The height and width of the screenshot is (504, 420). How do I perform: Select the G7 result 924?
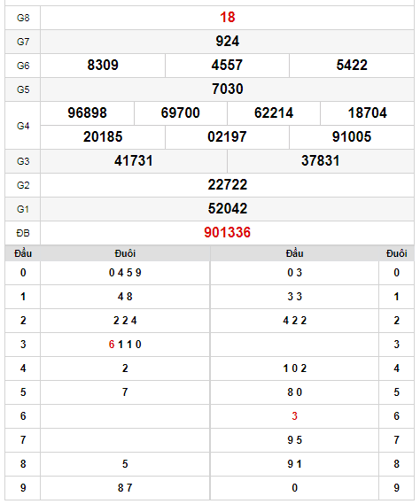228,41
